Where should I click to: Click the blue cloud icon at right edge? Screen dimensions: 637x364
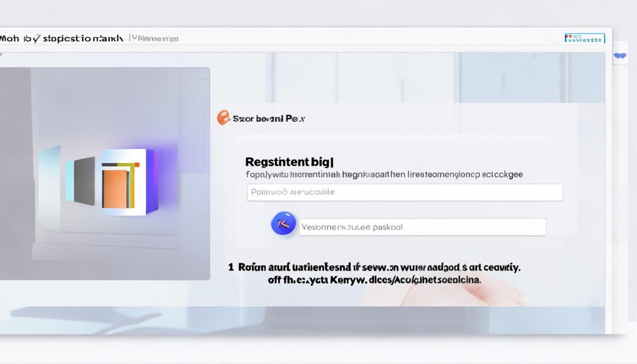[x=619, y=55]
